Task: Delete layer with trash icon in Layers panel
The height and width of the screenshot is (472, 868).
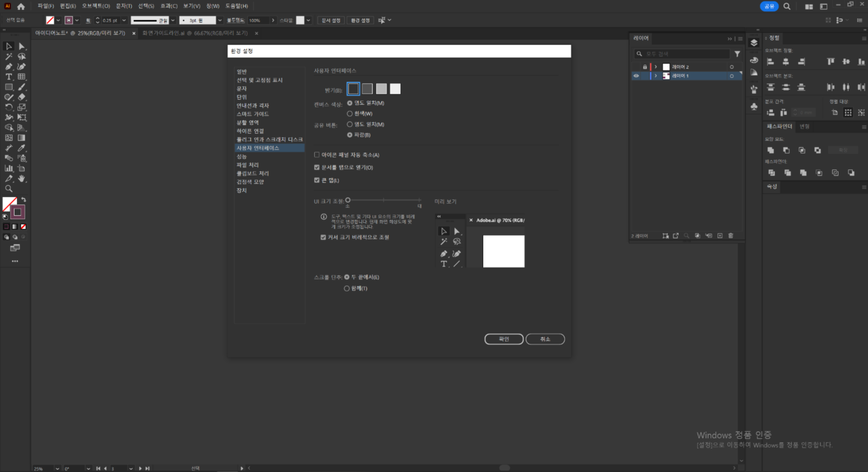Action: [x=731, y=236]
